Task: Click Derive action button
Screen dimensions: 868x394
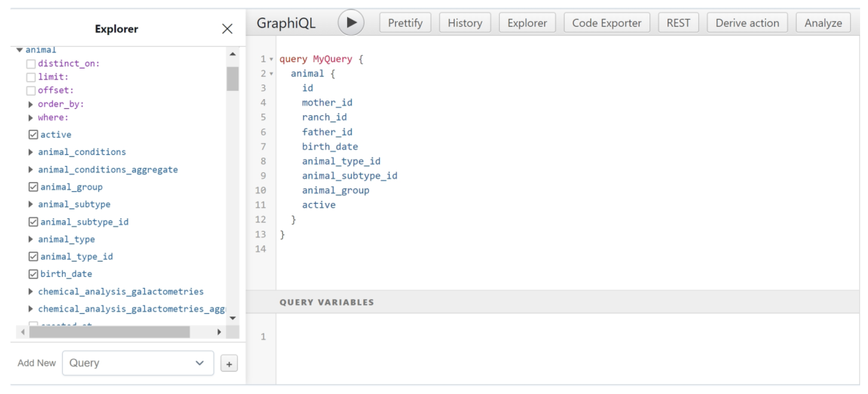Action: tap(747, 23)
